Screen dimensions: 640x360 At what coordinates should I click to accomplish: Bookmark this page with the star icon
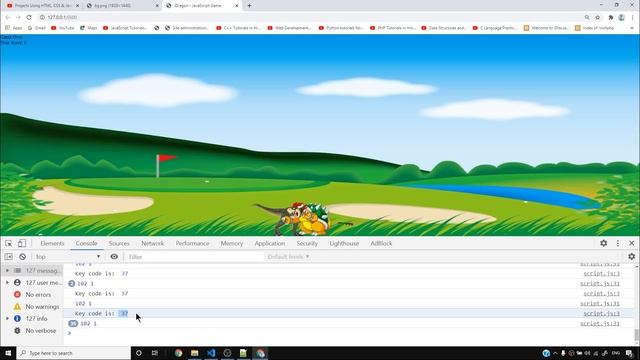pos(598,17)
